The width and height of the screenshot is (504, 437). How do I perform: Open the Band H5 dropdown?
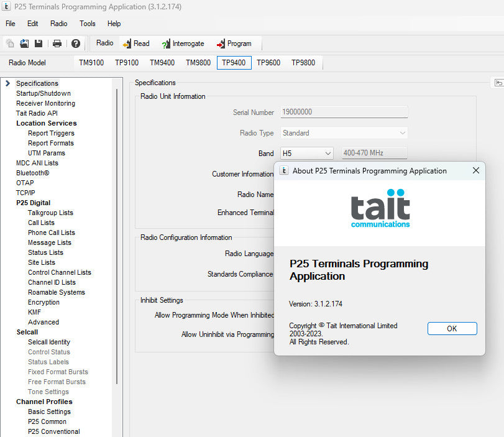306,154
